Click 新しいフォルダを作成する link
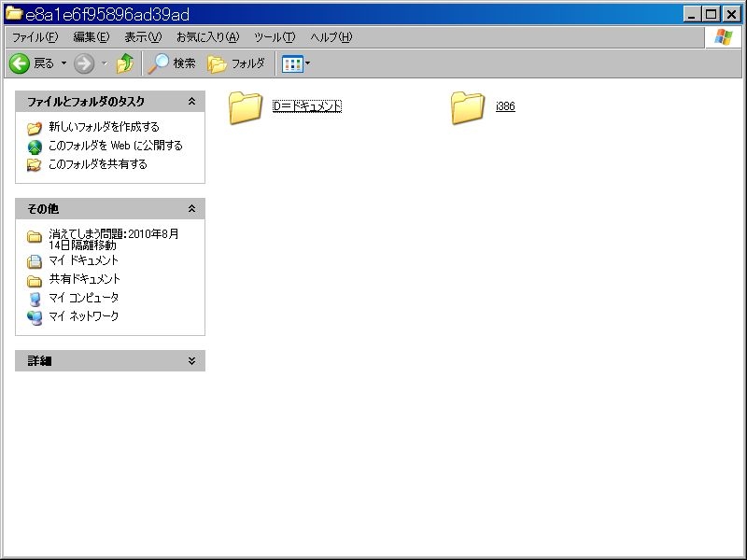The image size is (747, 560). coord(104,127)
